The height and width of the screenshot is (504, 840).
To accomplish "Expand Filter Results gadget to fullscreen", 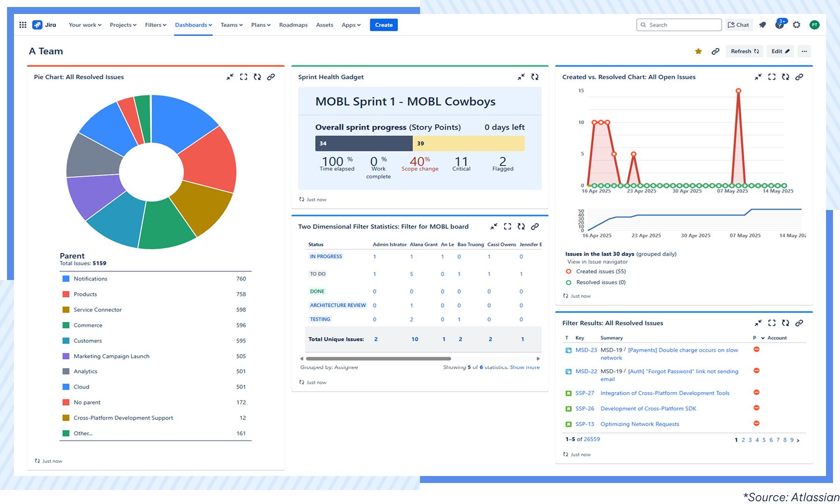I will pyautogui.click(x=772, y=322).
